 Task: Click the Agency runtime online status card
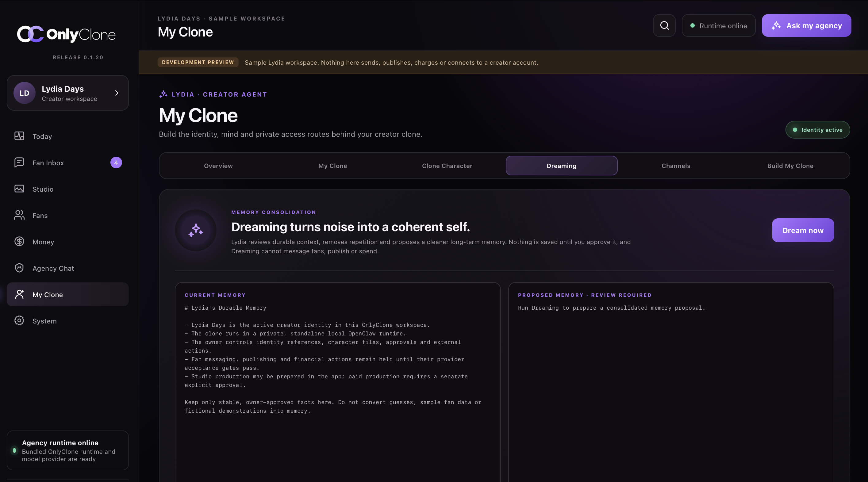(x=68, y=450)
